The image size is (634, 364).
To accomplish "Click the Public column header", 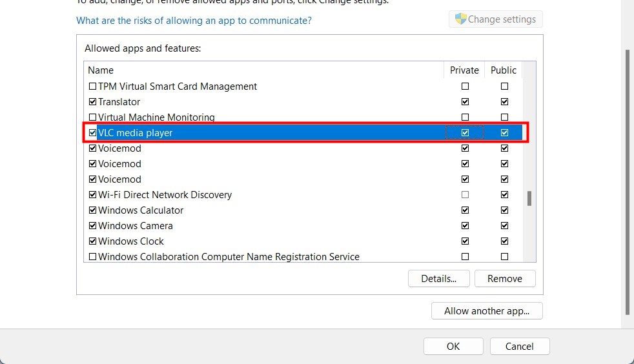I will pos(504,70).
